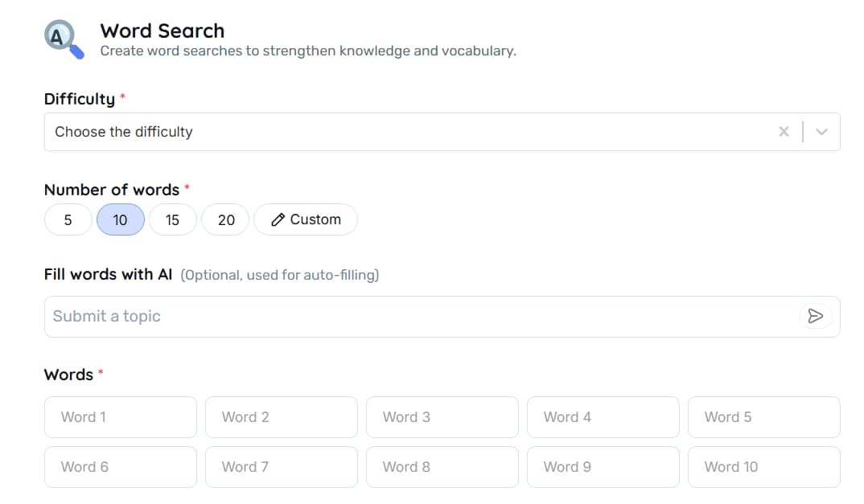Click the Word 7 input field
864x504 pixels.
click(281, 466)
